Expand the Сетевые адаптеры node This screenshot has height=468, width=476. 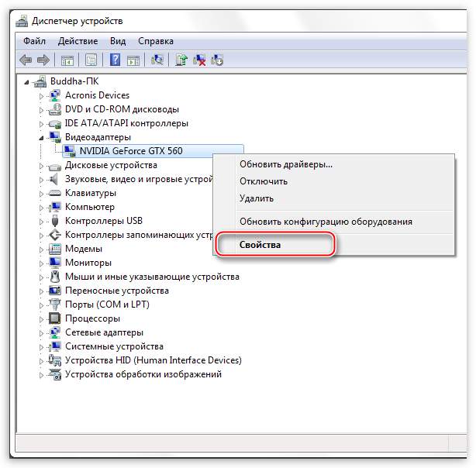(x=43, y=332)
